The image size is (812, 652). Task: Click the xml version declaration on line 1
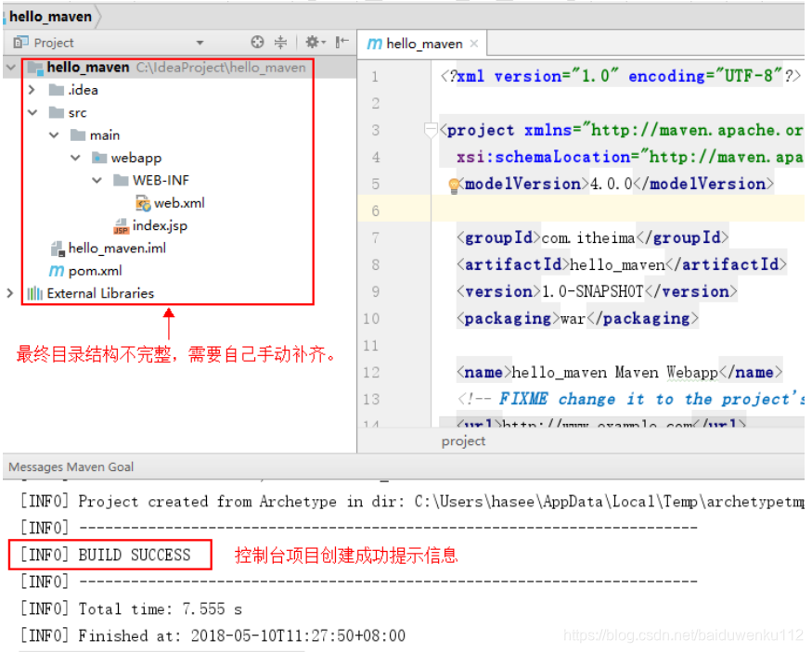(x=621, y=76)
